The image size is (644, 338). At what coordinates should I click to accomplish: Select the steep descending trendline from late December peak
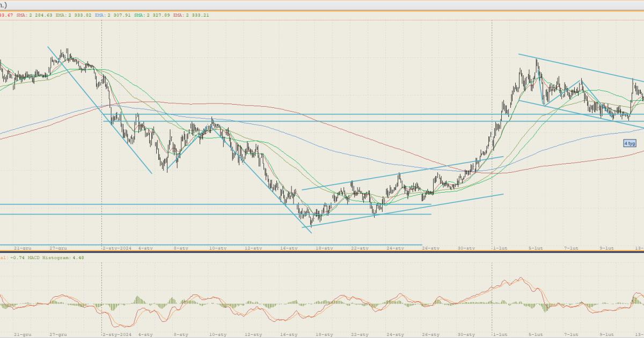pyautogui.click(x=99, y=109)
